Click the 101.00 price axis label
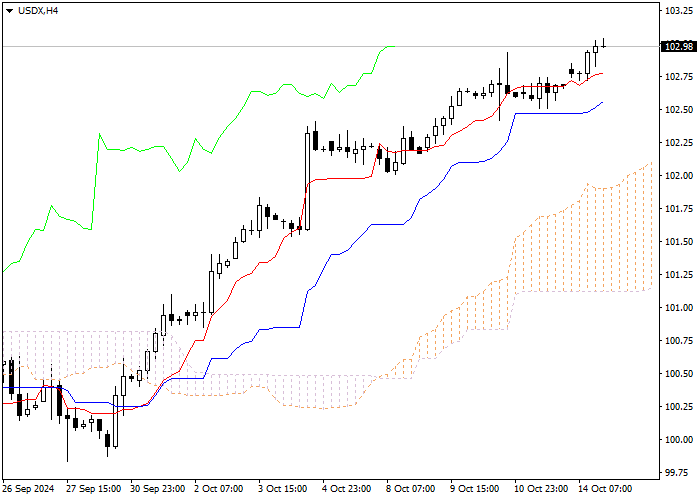700x500 pixels. 679,308
